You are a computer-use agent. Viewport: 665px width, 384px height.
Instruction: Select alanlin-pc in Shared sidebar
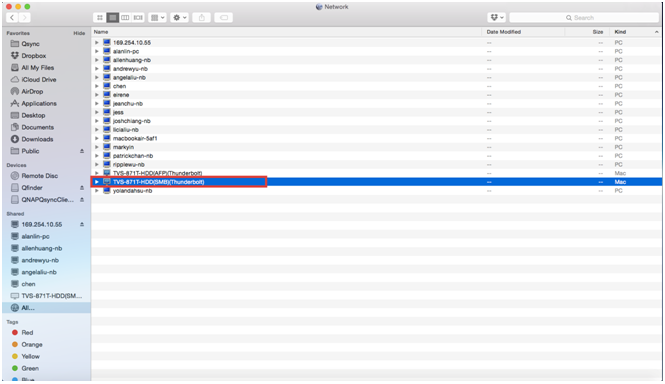(35, 236)
